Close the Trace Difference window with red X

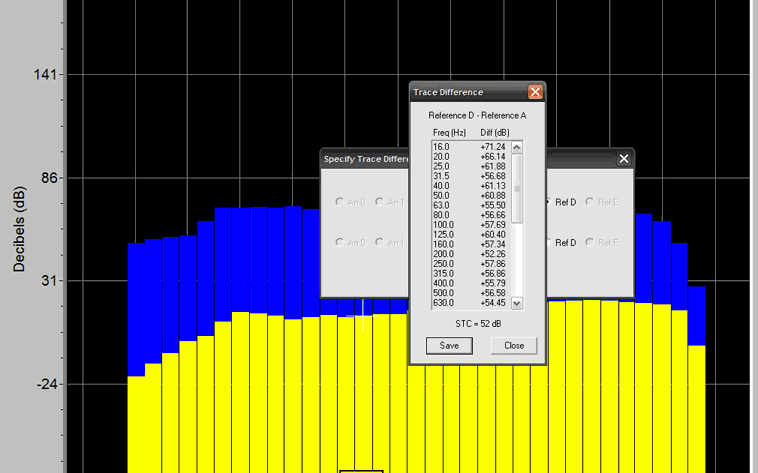pos(535,92)
